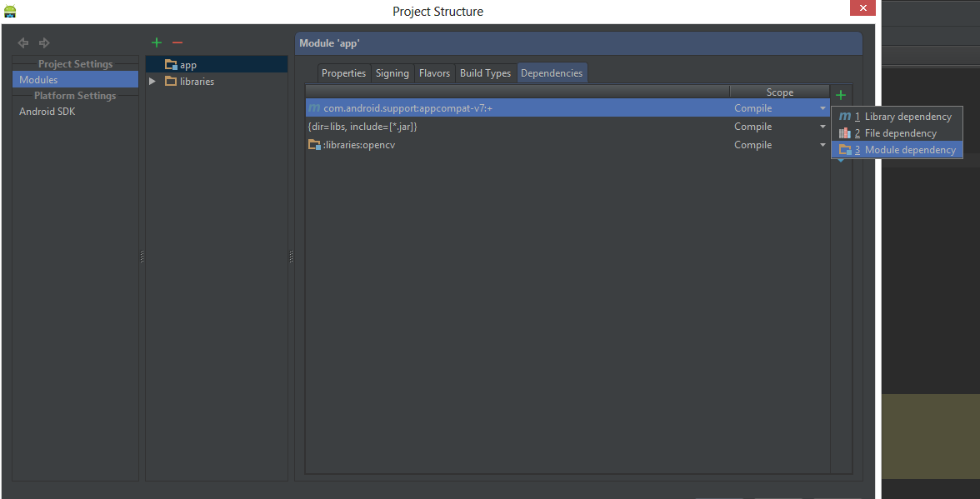Click the green add dependency plus icon

[841, 95]
